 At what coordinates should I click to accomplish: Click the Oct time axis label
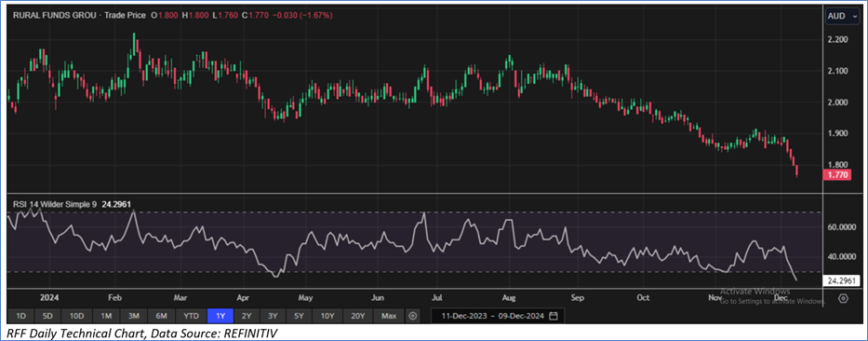tap(643, 297)
